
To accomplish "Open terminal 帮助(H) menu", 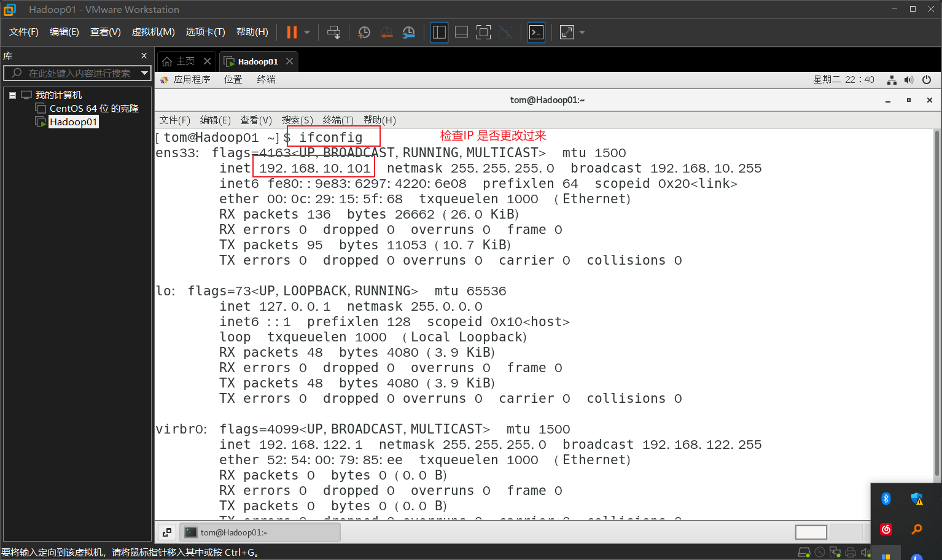I will click(x=380, y=120).
